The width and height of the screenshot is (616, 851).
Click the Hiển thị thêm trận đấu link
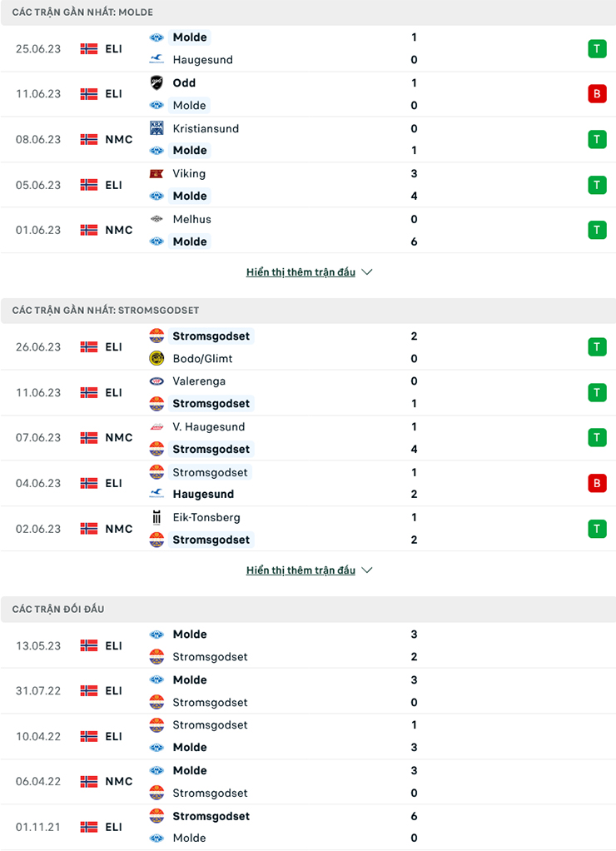point(301,271)
